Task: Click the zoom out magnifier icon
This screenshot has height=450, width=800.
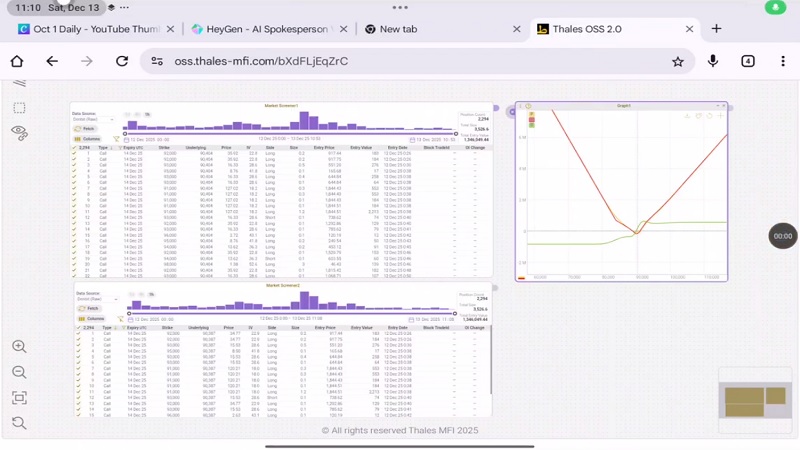Action: click(19, 372)
